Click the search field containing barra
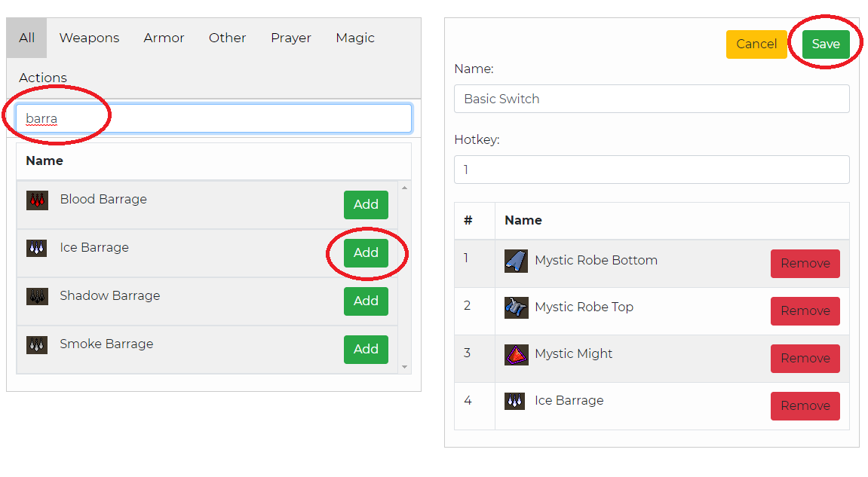 tap(213, 118)
